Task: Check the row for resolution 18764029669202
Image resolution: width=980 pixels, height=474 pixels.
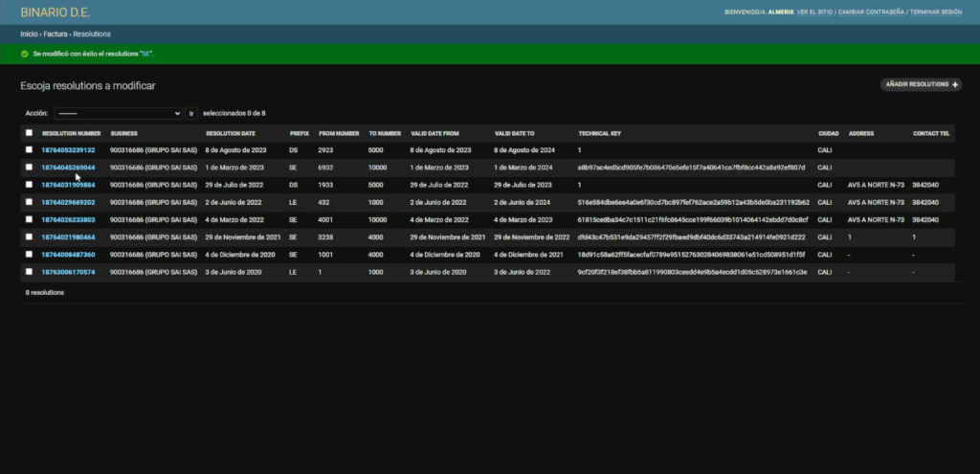Action: [x=29, y=202]
